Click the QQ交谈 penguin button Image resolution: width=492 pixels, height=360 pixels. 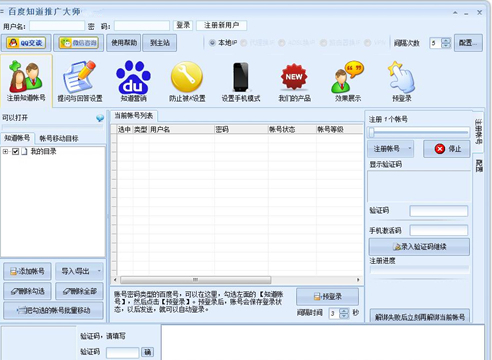tap(26, 43)
